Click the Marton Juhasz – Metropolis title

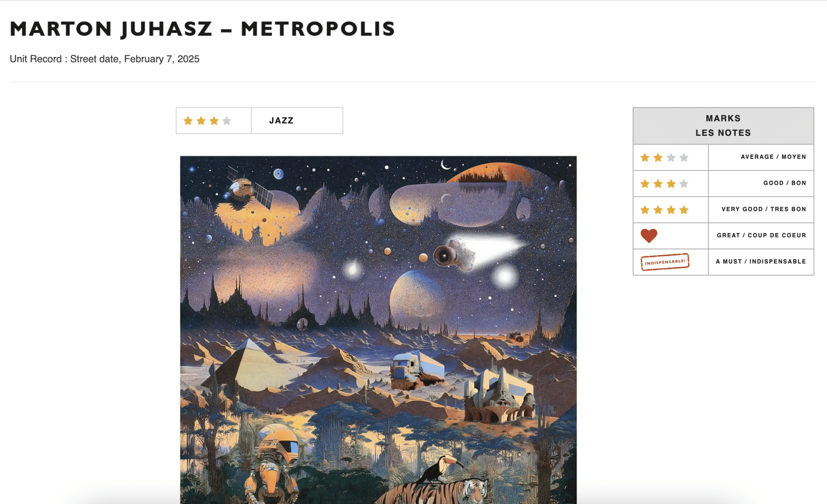pos(202,29)
